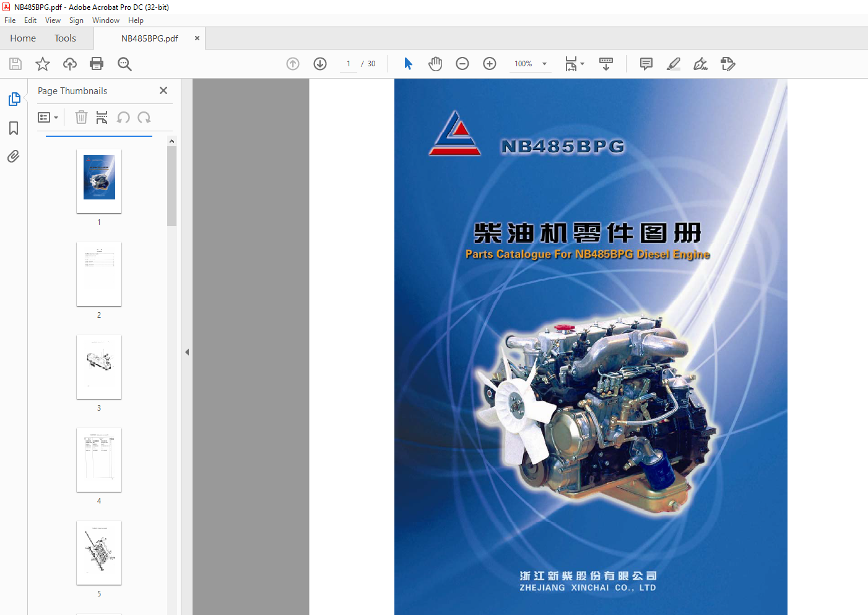Zoom in with plus icon

(x=490, y=64)
